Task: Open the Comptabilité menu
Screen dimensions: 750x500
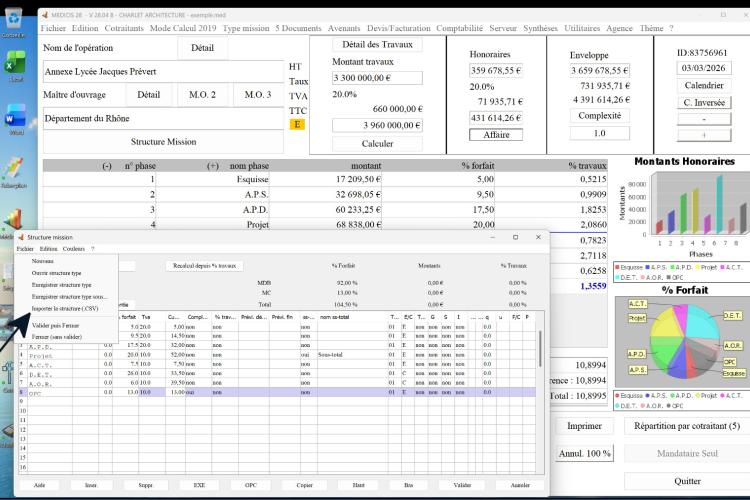Action: coord(459,28)
